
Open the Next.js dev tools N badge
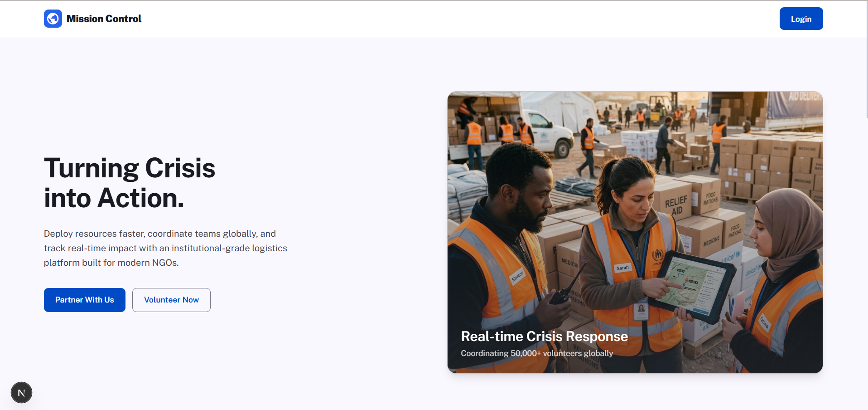click(21, 393)
